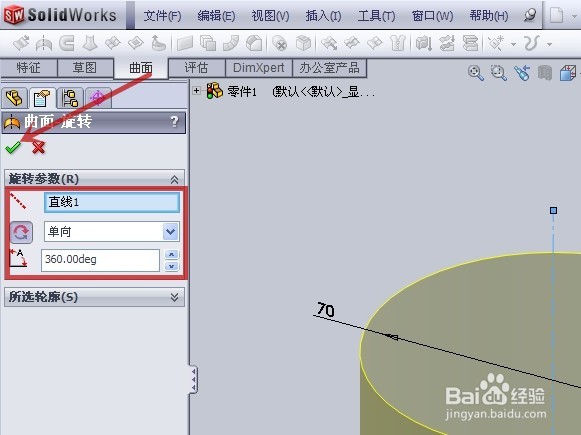Screen dimensions: 581x435
Task: Cancel surface revolve with red X
Action: click(38, 147)
